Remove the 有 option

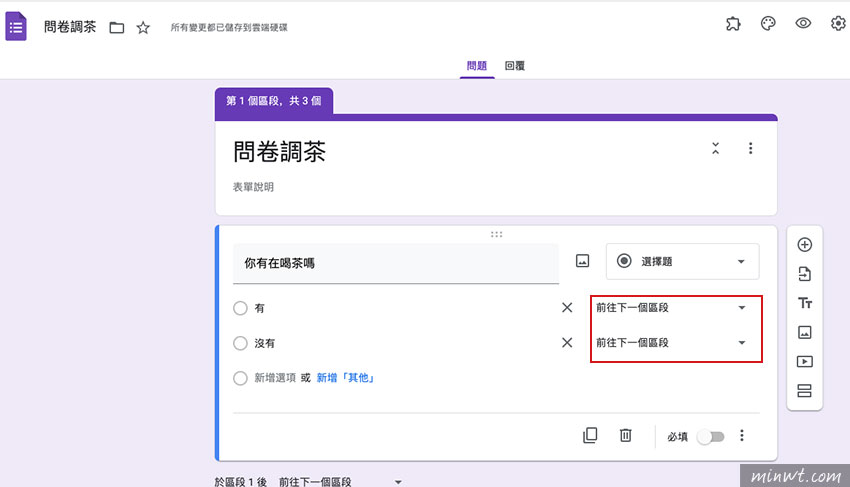click(x=567, y=307)
